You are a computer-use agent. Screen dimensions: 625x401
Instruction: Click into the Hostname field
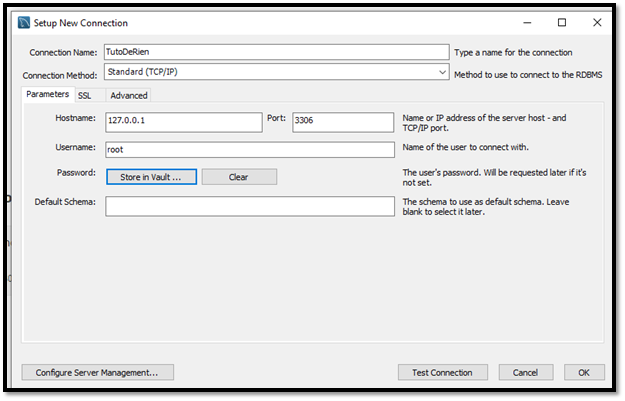(x=184, y=122)
